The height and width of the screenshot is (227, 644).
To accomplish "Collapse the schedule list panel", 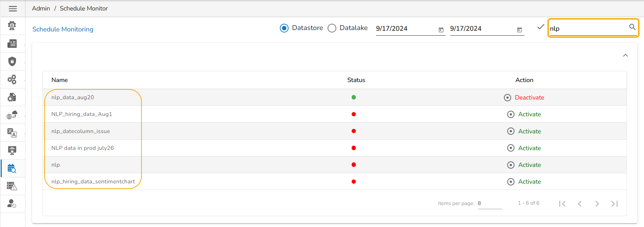I will pyautogui.click(x=625, y=56).
